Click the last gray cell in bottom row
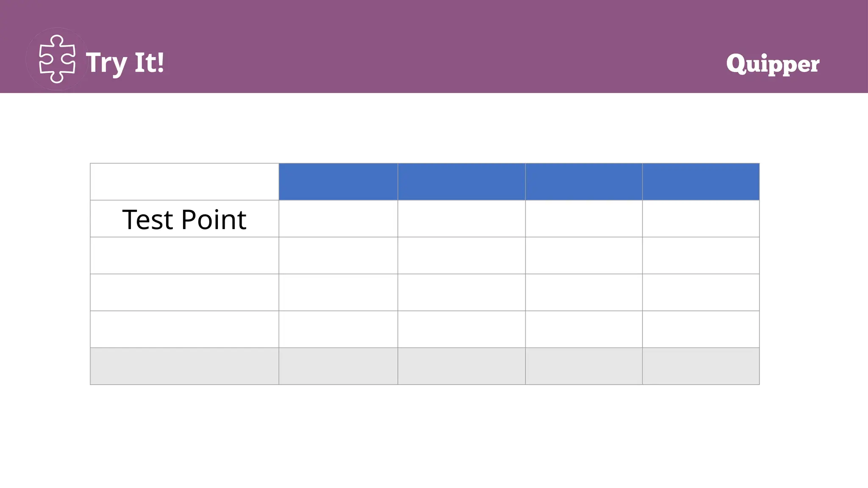The height and width of the screenshot is (488, 868). 701,366
